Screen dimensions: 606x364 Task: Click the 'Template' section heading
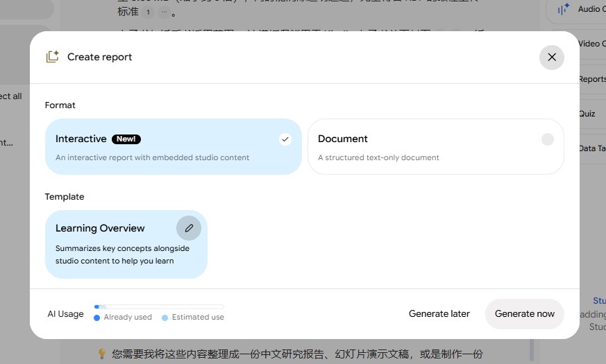65,196
